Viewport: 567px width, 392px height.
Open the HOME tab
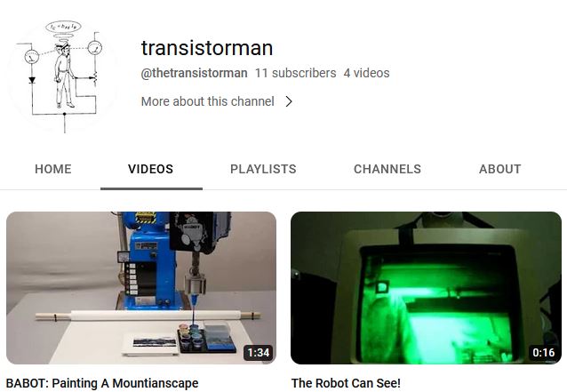point(53,169)
